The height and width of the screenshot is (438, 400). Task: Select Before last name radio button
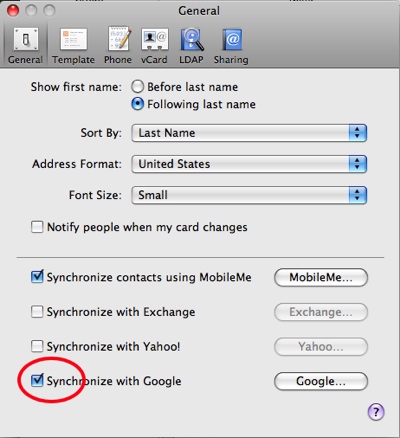point(137,87)
